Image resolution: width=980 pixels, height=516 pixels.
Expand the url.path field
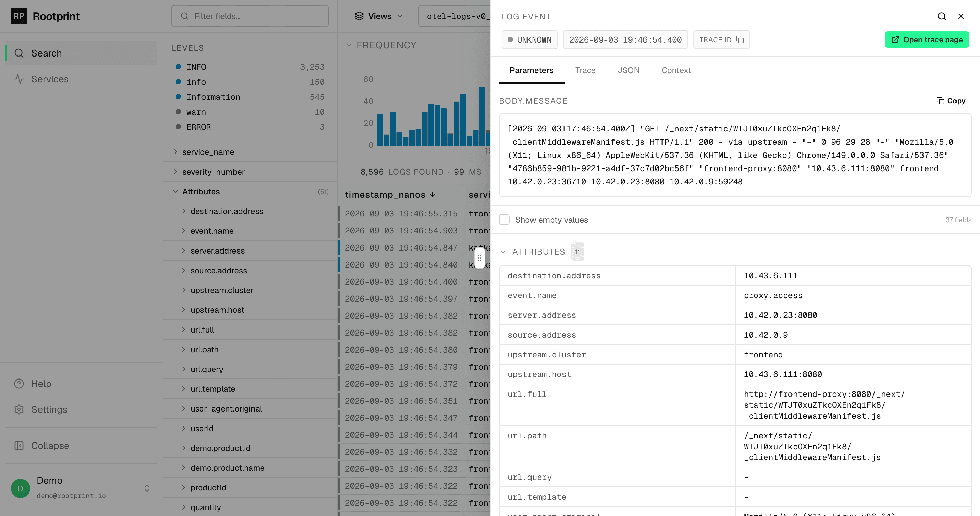coord(250,349)
